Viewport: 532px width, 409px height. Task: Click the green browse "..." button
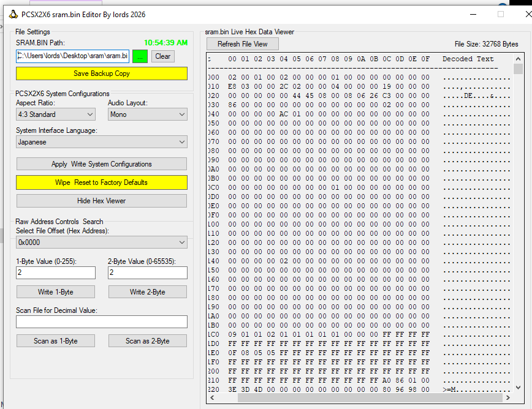click(140, 56)
